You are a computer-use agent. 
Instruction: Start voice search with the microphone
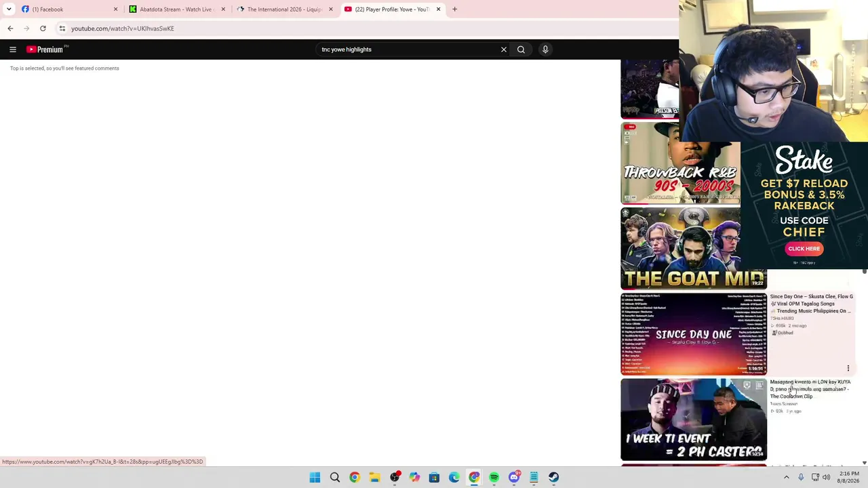(545, 49)
